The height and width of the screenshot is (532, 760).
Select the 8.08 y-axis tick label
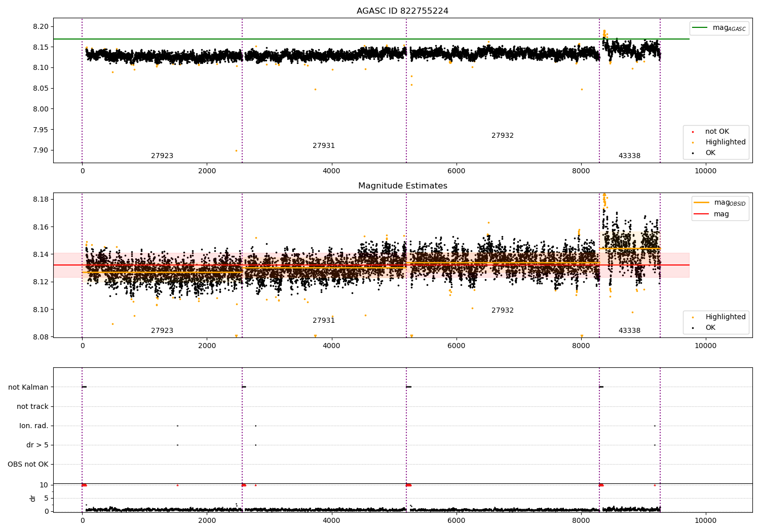click(42, 337)
